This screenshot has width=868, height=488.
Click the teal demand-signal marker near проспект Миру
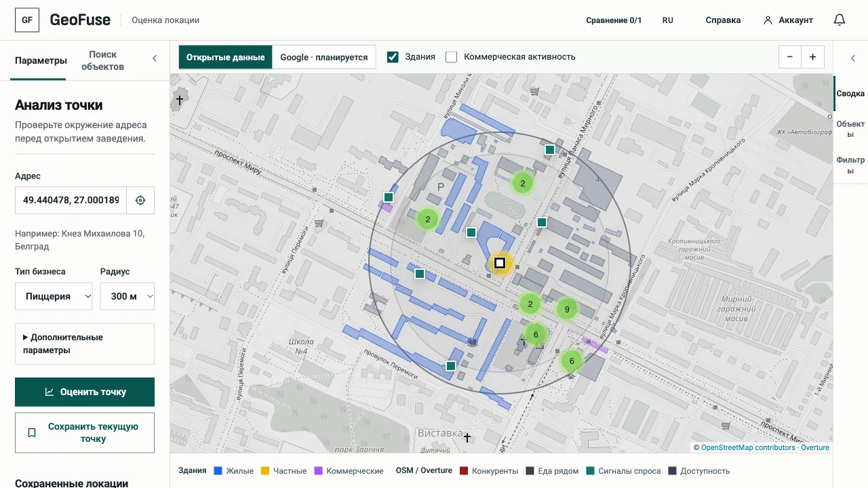[389, 197]
